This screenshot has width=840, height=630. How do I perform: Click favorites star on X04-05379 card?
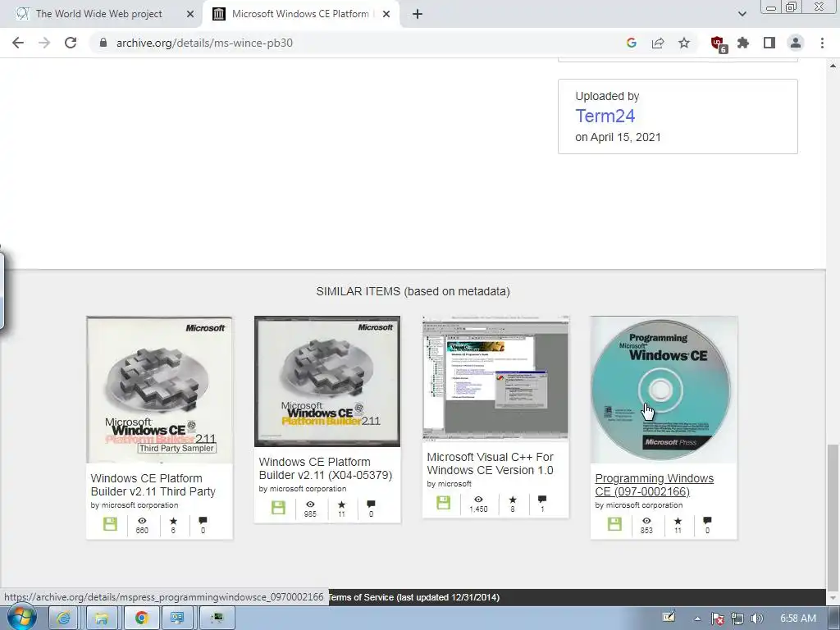[341, 504]
